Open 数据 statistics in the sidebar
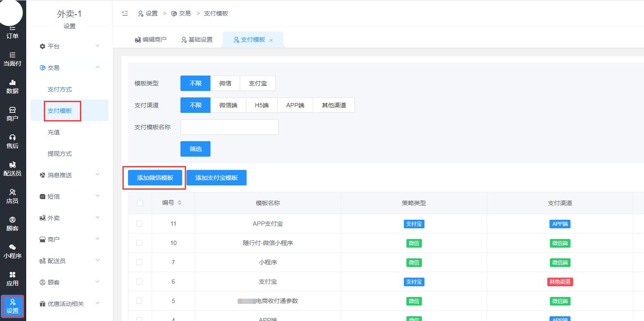 coord(12,87)
